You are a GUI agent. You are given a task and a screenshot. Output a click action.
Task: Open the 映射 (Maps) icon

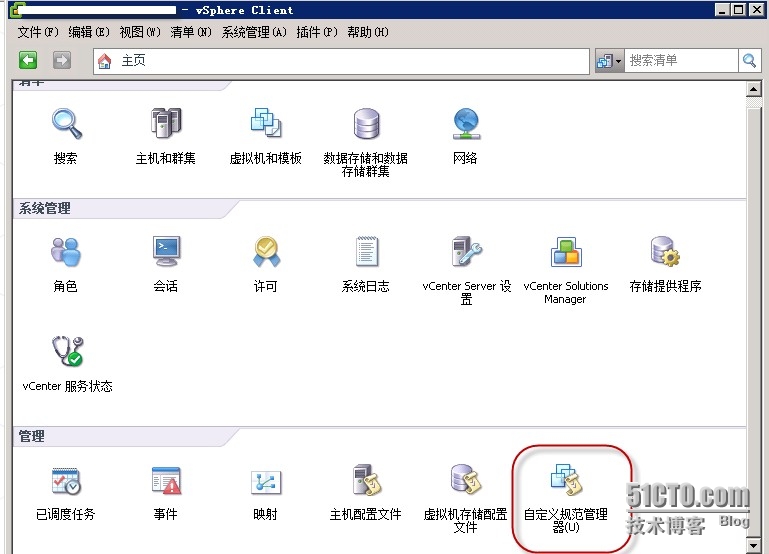tap(266, 482)
